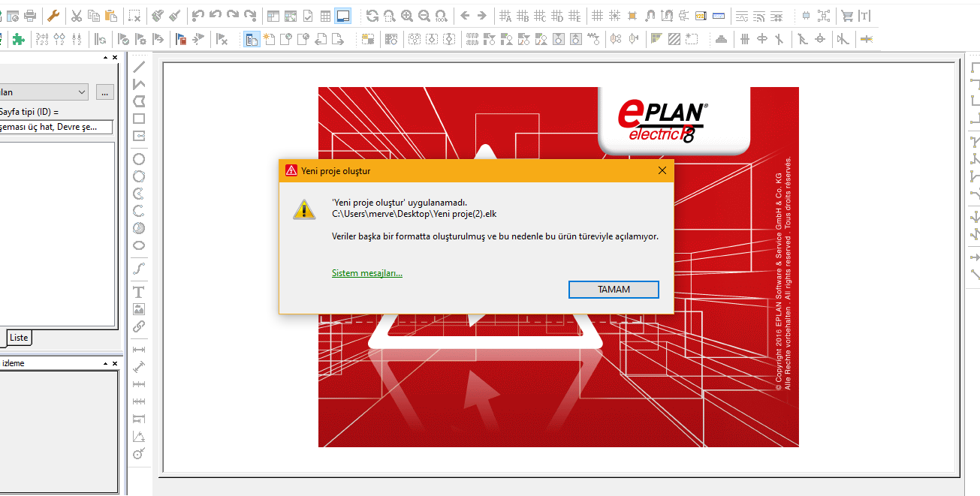This screenshot has width=980, height=496.
Task: Click the print icon in the toolbar
Action: (31, 15)
